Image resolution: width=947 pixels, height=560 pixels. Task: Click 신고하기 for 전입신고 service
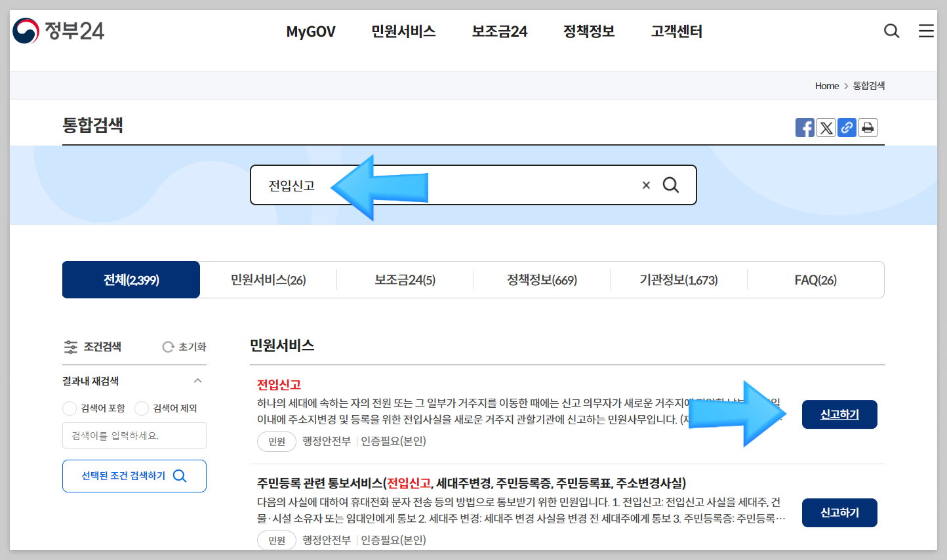[839, 414]
